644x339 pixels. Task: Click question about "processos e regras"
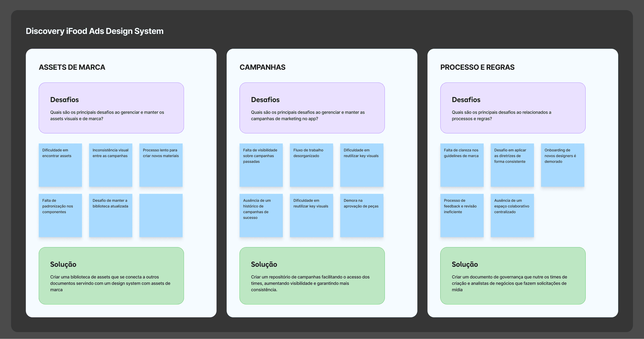[x=502, y=116]
